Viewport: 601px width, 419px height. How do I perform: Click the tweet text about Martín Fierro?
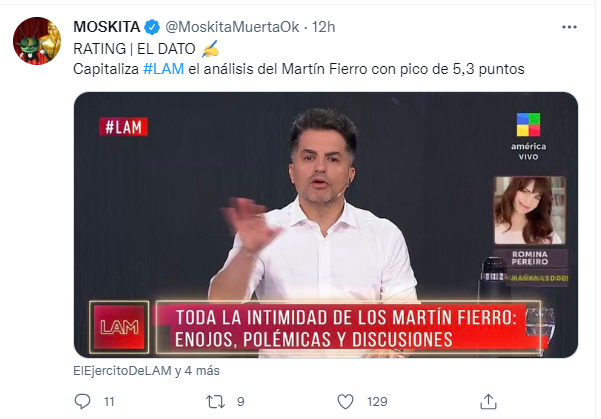[x=299, y=69]
